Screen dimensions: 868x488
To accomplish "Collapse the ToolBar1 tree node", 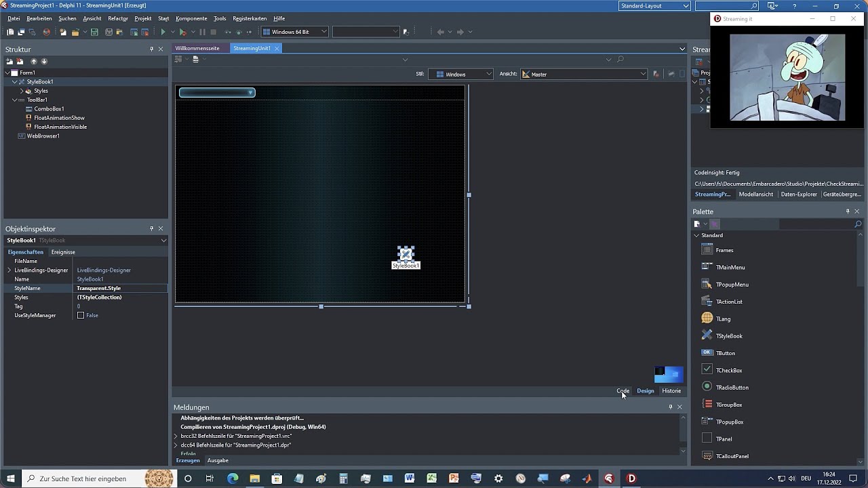I will 14,100.
